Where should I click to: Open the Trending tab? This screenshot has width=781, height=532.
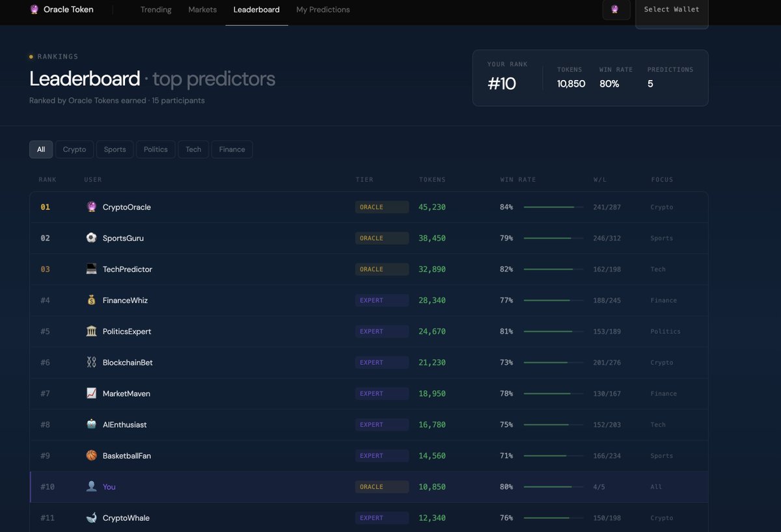coord(156,10)
